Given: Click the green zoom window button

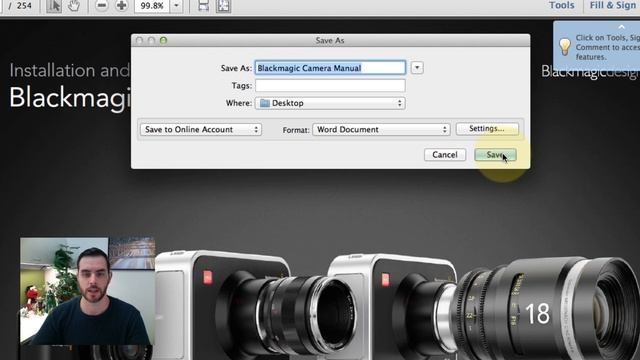Looking at the screenshot, I should (163, 40).
